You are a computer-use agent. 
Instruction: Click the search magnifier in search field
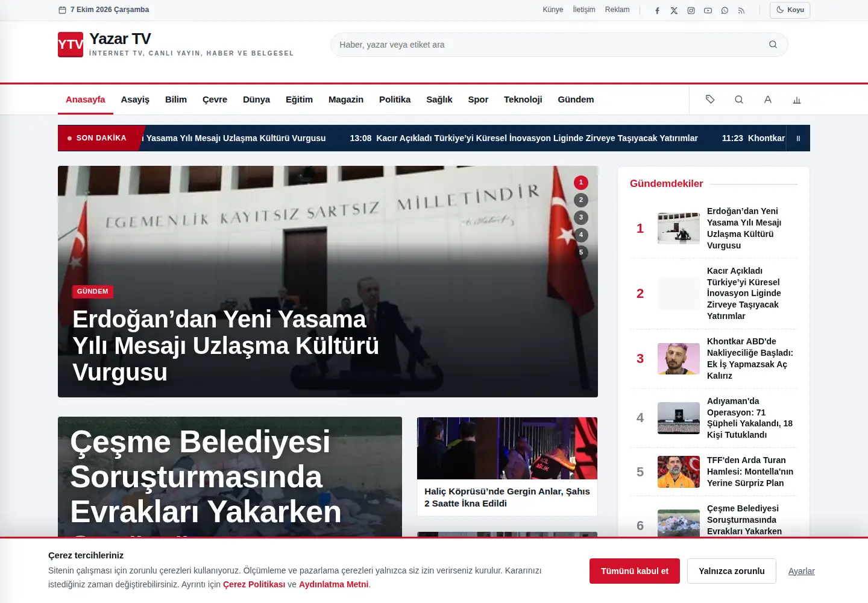point(773,45)
